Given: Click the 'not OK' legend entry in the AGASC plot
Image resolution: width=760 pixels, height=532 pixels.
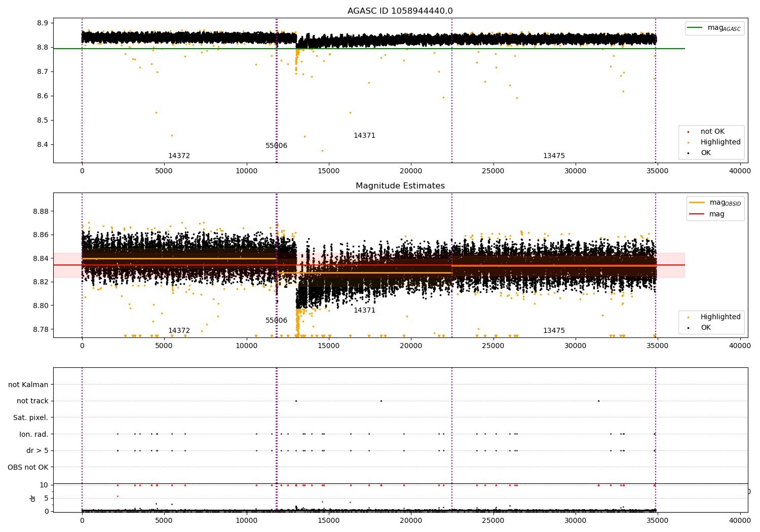Looking at the screenshot, I should 706,132.
